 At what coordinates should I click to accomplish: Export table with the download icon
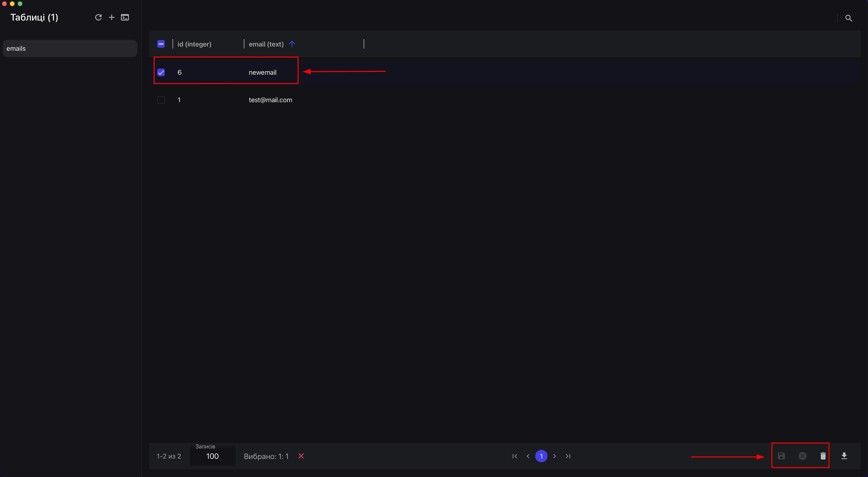click(844, 456)
